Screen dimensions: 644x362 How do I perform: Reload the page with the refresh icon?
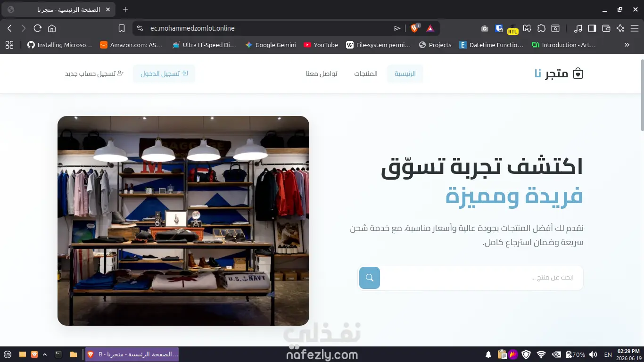[x=38, y=28]
